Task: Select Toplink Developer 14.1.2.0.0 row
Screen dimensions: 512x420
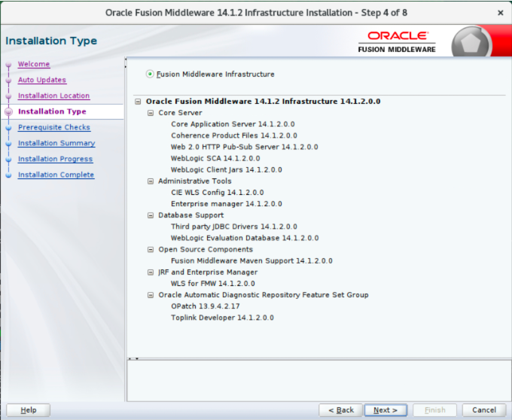Action: (x=222, y=318)
